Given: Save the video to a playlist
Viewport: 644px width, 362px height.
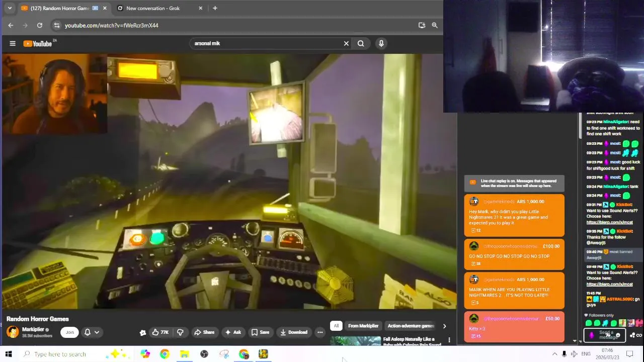Looking at the screenshot, I should tap(261, 332).
